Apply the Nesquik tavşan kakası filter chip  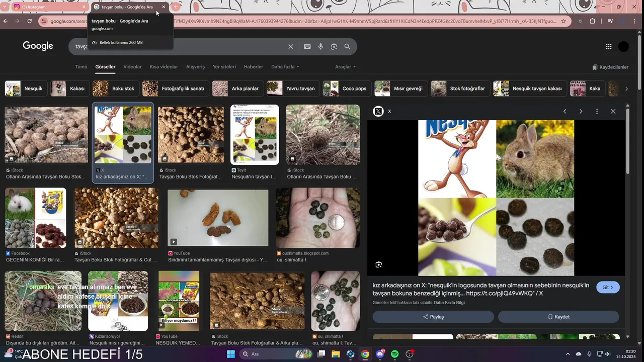[530, 88]
